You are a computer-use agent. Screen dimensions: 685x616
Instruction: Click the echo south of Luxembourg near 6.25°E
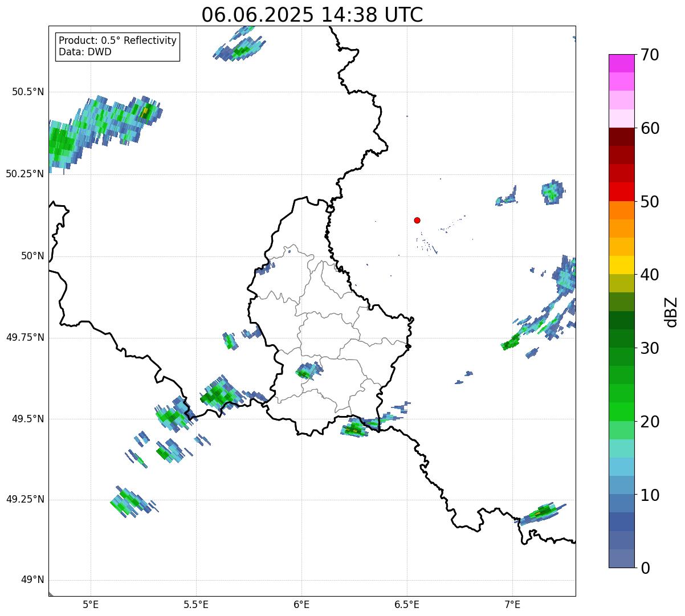click(x=354, y=429)
